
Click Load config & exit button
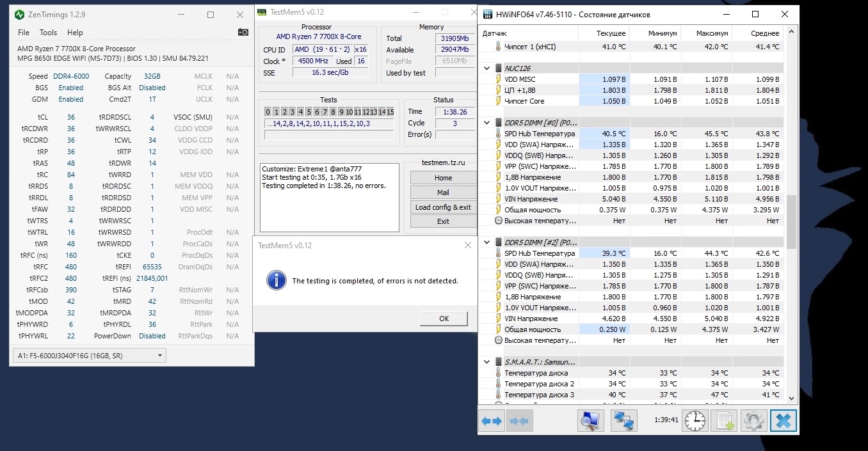[x=443, y=207]
